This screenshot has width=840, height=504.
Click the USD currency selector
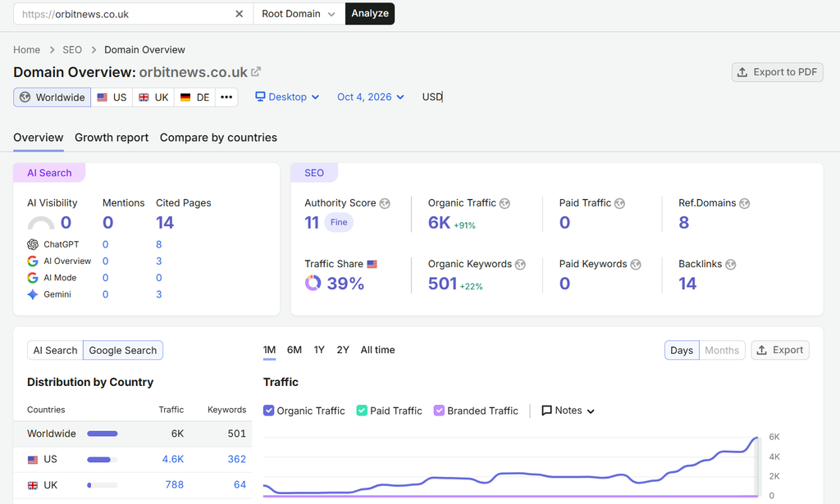tap(431, 97)
